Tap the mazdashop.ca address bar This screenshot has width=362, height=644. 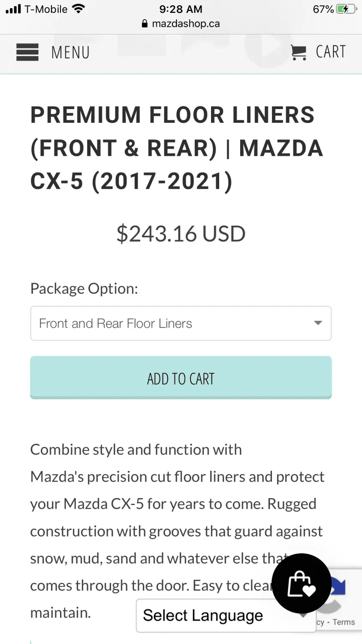pyautogui.click(x=181, y=24)
